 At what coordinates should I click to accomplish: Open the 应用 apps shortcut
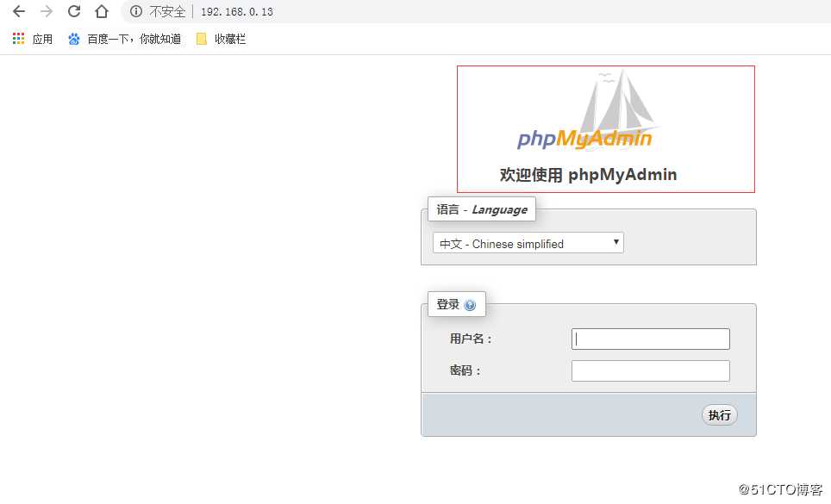click(x=33, y=39)
